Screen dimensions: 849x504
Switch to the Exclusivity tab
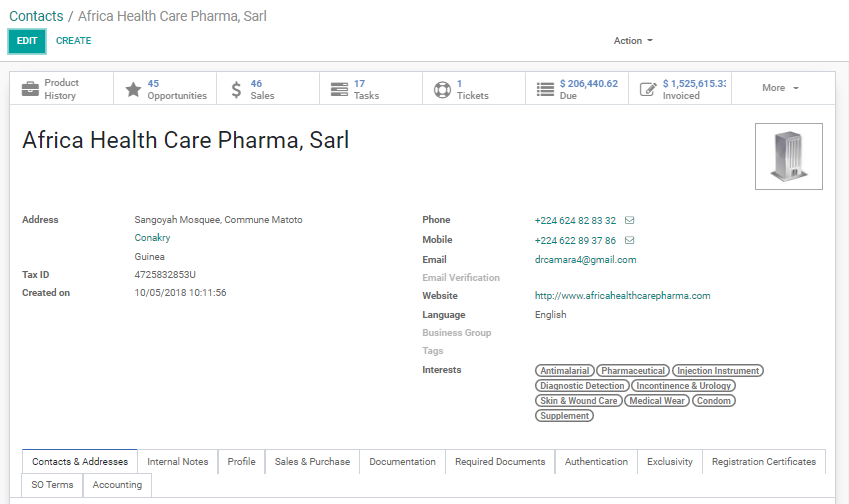coord(670,462)
